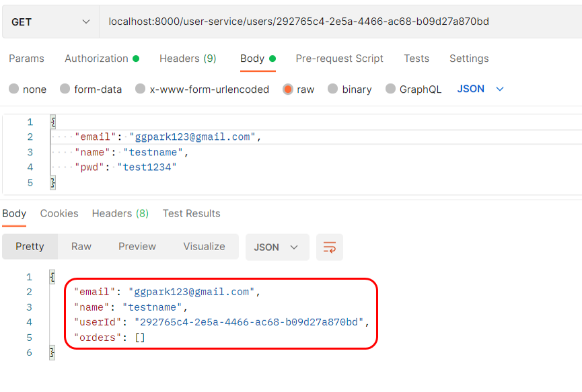Screen dimensions: 582x392
Task: Open the response JSON format dropdown
Action: (277, 247)
